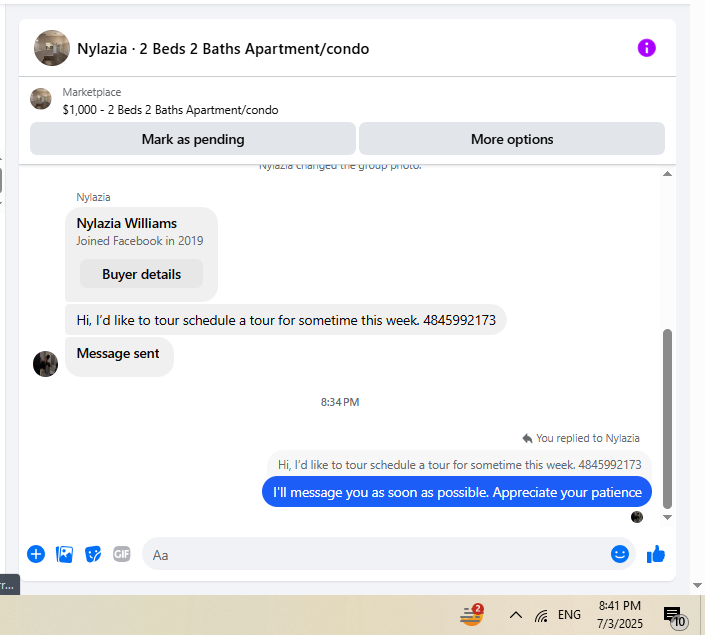Choose a sticker with the sticker icon
Screen dimensions: 705x635
point(93,554)
